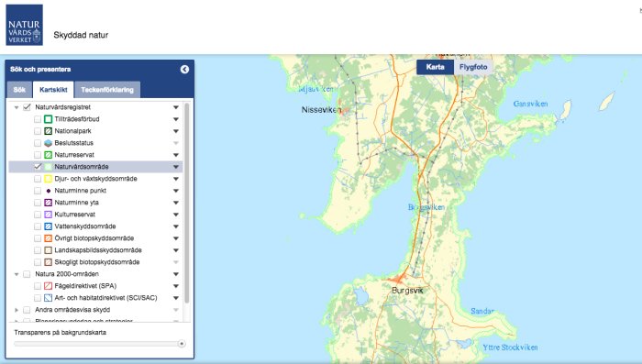642x364 pixels.
Task: Open the Nationalpark options dropdown arrow
Action: tap(176, 131)
